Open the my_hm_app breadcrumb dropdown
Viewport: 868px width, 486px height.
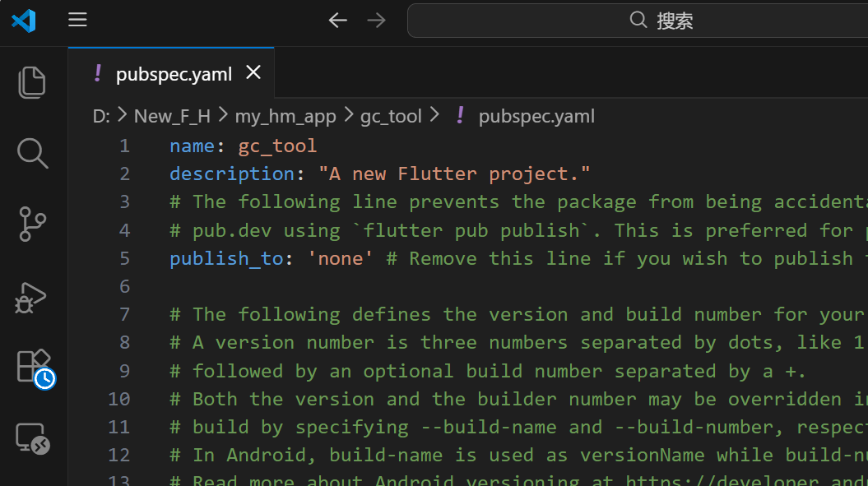pyautogui.click(x=285, y=115)
